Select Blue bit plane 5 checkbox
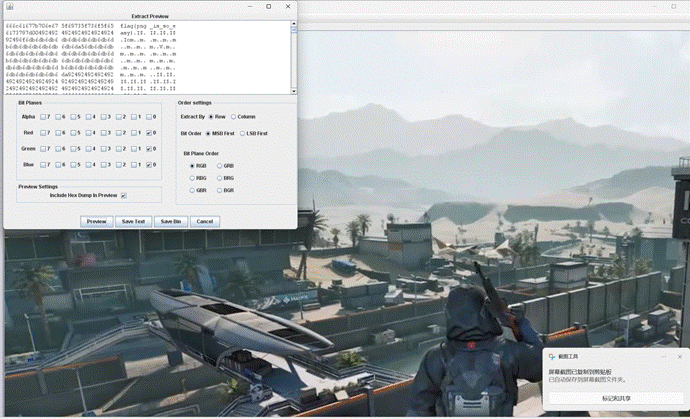The image size is (690, 419). (73, 165)
